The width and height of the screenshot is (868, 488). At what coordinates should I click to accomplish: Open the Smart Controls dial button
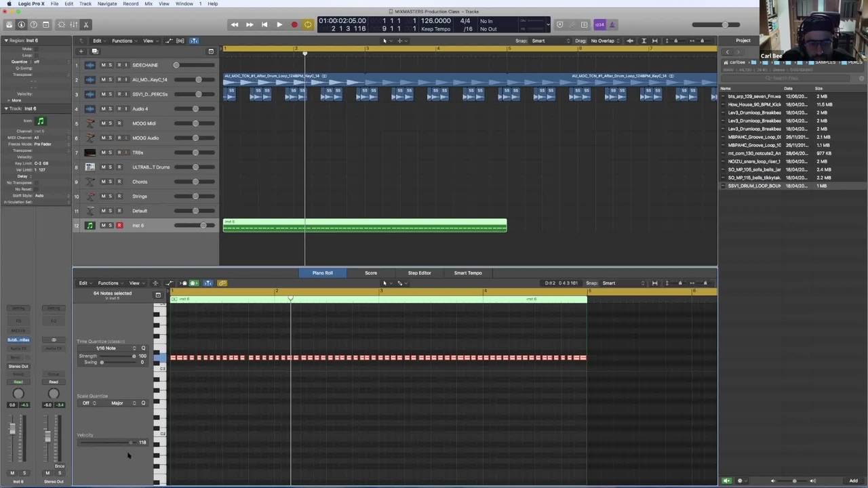click(61, 25)
